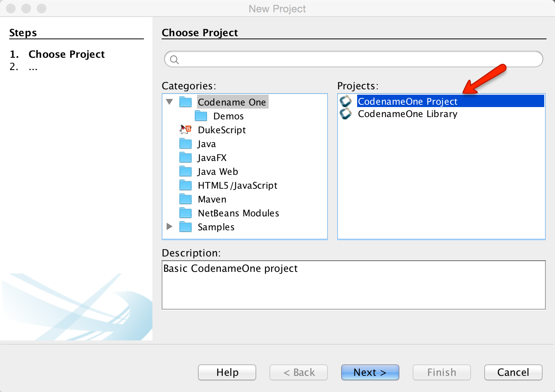Select the HTML5/JavaScript category

coord(237,185)
